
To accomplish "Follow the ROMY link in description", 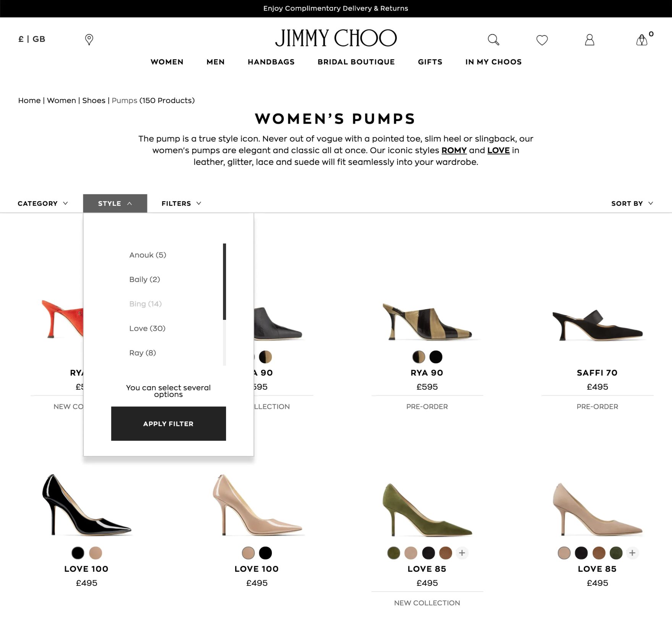I will click(x=454, y=150).
